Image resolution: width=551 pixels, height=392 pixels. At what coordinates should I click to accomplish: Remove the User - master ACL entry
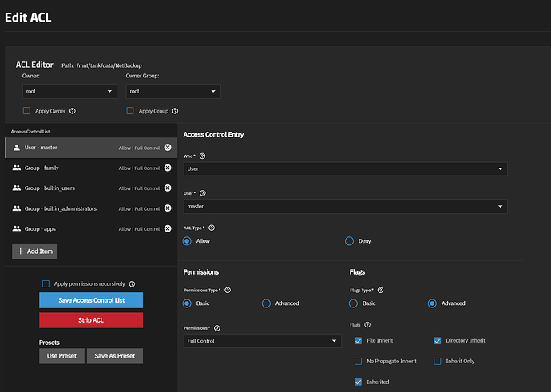pos(168,148)
